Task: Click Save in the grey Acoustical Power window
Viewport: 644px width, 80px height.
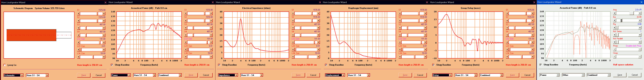Action: click(620, 75)
